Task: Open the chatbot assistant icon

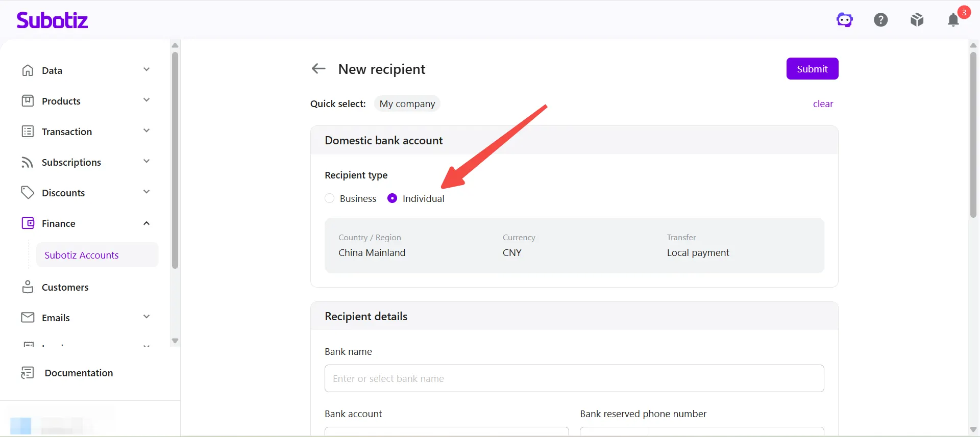Action: click(x=844, y=20)
